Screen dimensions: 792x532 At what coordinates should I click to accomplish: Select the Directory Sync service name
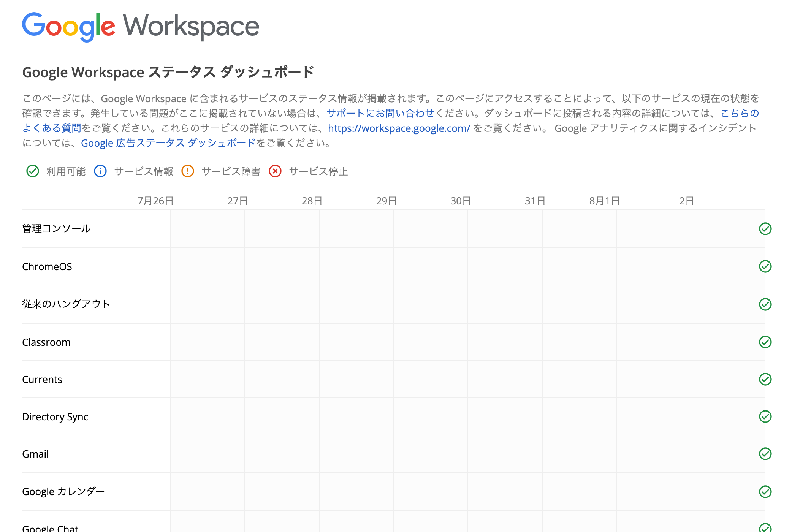coord(55,417)
